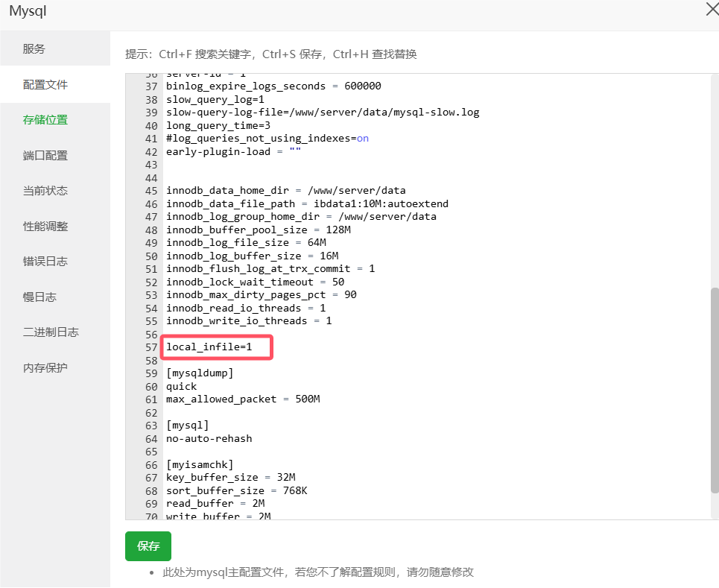Click the green 保存 button
Screen dimensions: 719x588
click(x=148, y=546)
